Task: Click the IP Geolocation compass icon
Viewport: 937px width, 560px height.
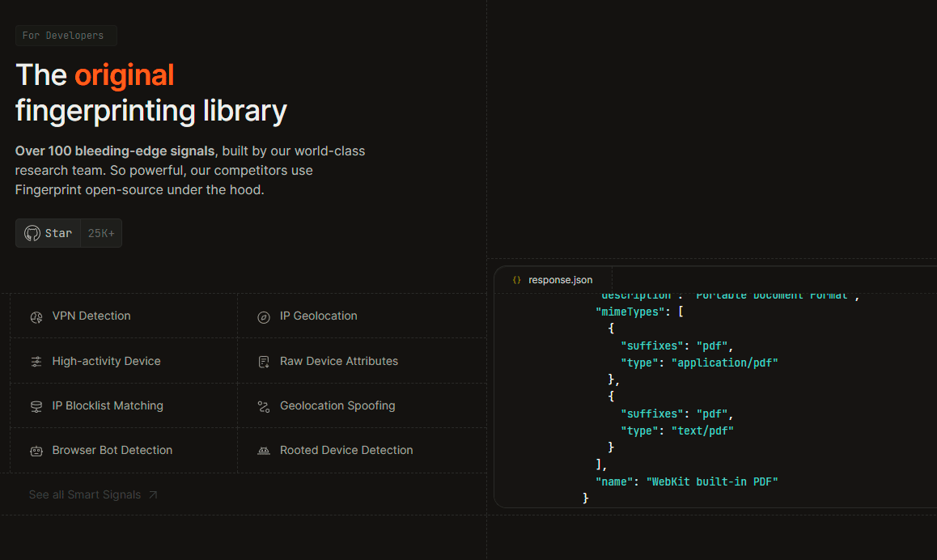Action: (264, 316)
